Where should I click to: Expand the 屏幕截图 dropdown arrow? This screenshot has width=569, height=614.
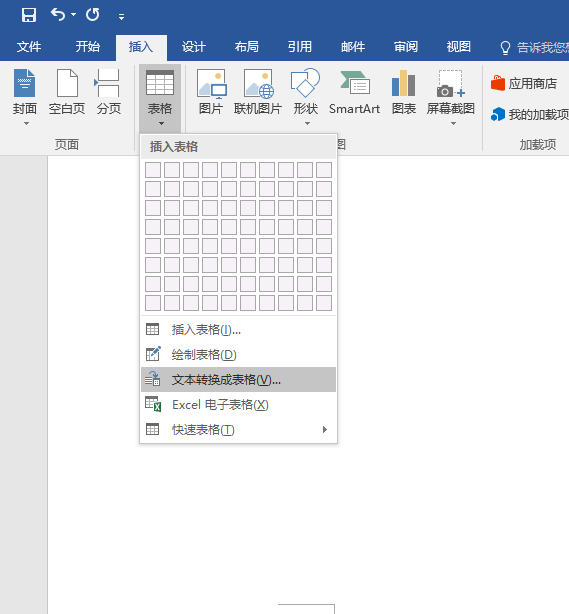point(453,124)
